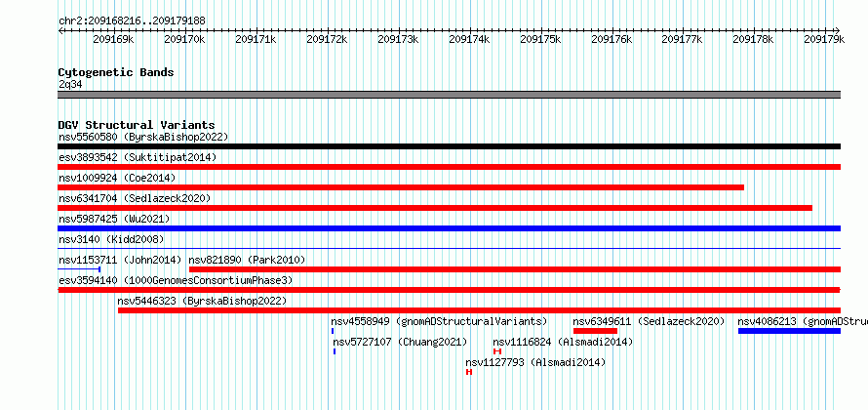
Task: Click the 209177k ruler tick label
Action: pos(683,39)
